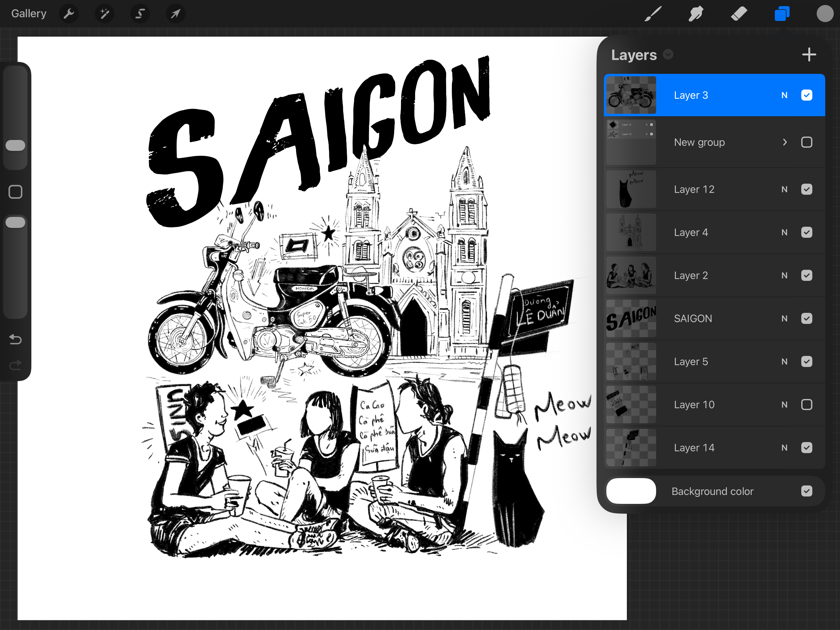840x630 pixels.
Task: Open the color picker circle
Action: tap(825, 14)
